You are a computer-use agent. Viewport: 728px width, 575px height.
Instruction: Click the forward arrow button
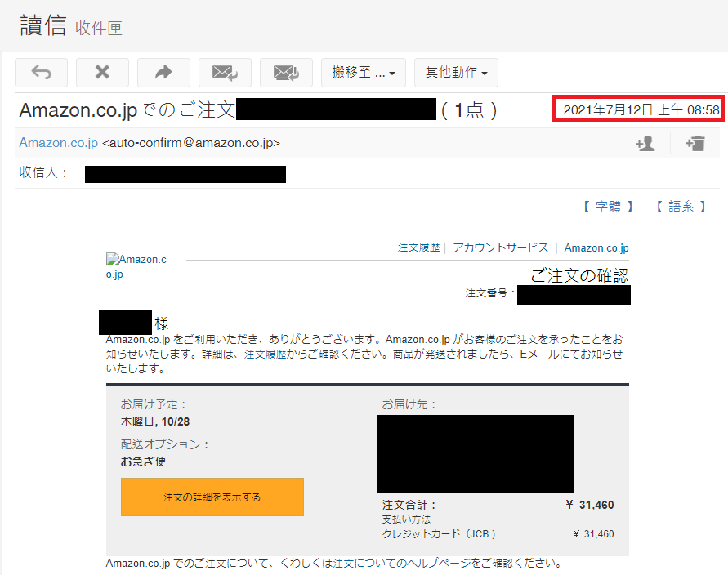(x=164, y=73)
